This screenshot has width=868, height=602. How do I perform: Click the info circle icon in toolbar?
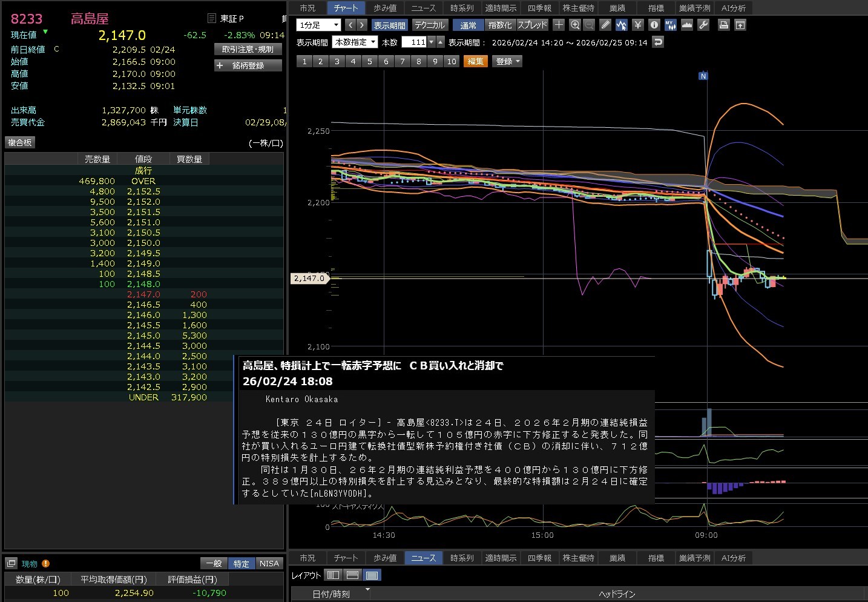pos(654,25)
